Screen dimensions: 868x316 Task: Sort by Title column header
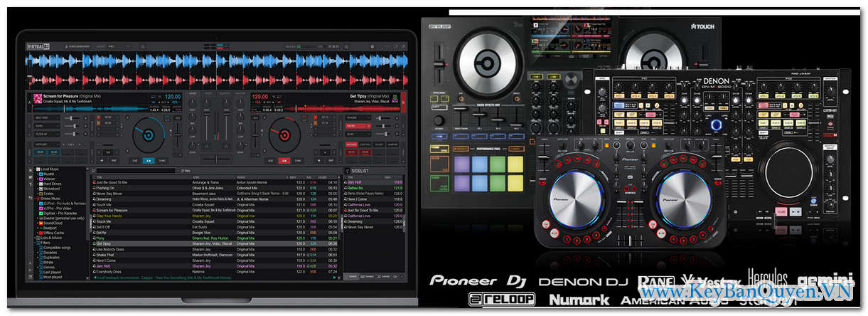[x=100, y=177]
